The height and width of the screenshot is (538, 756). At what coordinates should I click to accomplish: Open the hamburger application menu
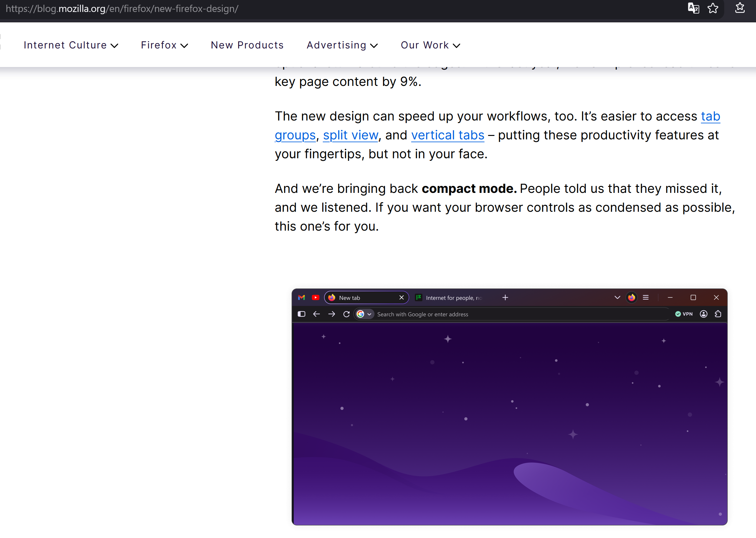[646, 298]
